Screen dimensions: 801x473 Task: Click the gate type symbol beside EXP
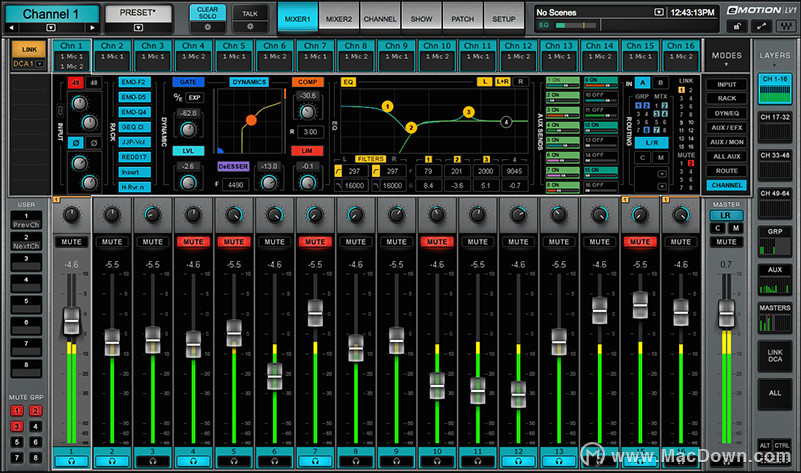point(178,97)
